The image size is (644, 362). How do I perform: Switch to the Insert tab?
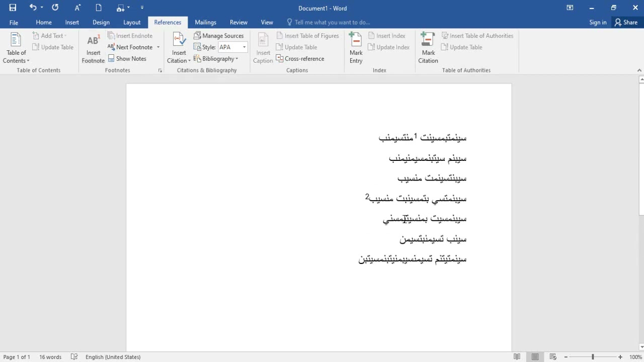(x=72, y=22)
